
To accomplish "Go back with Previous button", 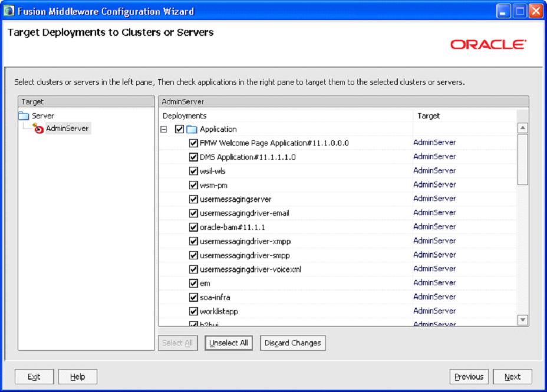I will pyautogui.click(x=469, y=377).
